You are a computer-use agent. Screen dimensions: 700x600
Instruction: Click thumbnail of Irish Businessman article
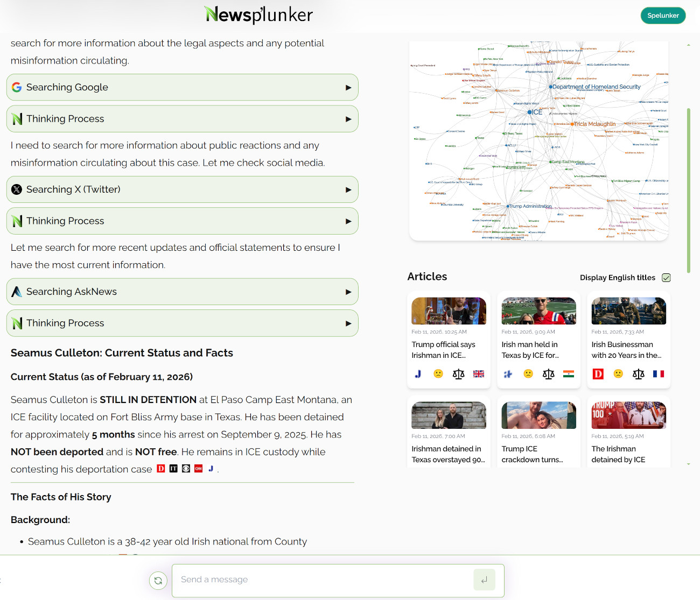628,311
